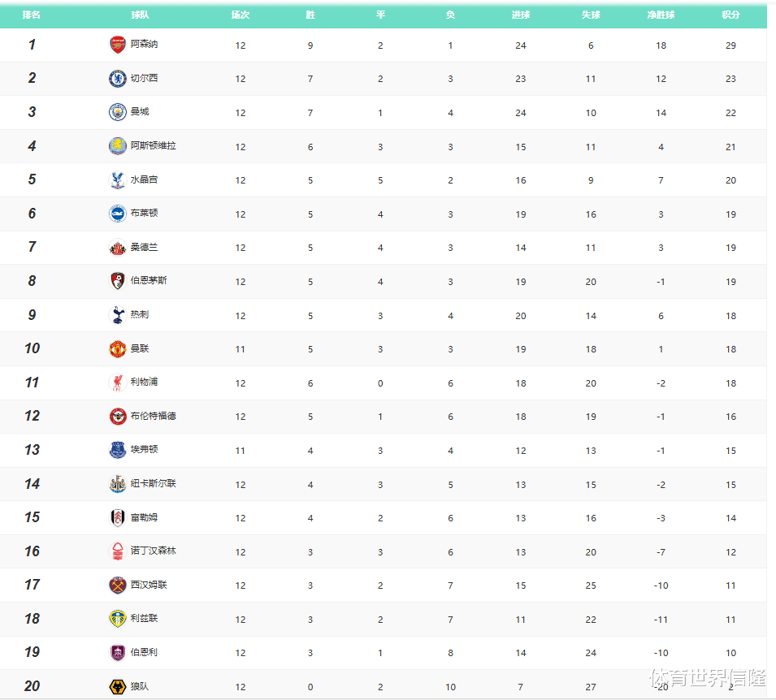Open the 诺丁汉森林 team name link

(x=153, y=551)
